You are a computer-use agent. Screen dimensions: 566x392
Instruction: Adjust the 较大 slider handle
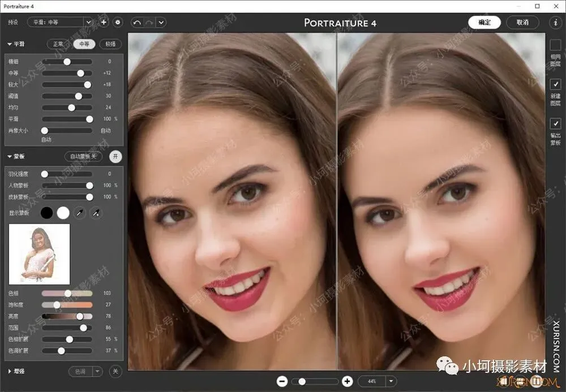click(88, 85)
